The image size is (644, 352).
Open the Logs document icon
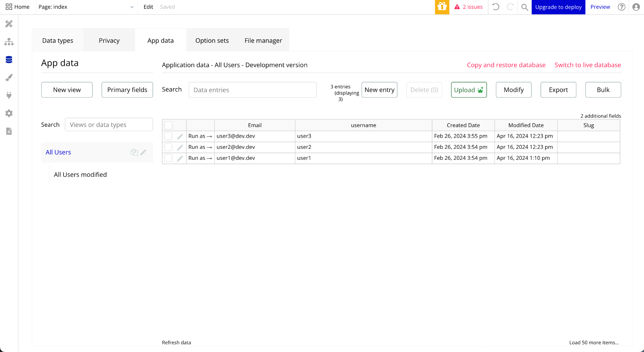tap(9, 131)
